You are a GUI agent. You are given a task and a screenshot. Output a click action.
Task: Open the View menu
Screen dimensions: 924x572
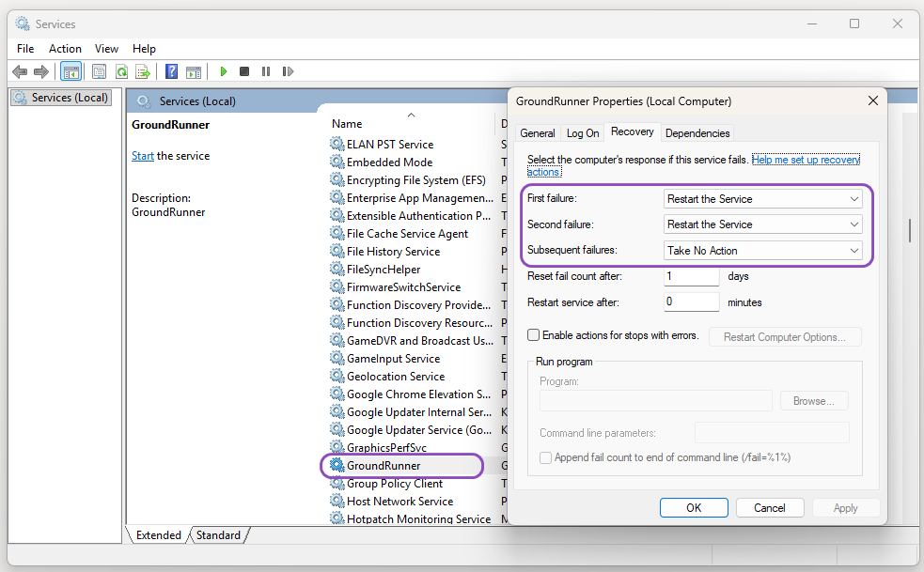coord(106,49)
